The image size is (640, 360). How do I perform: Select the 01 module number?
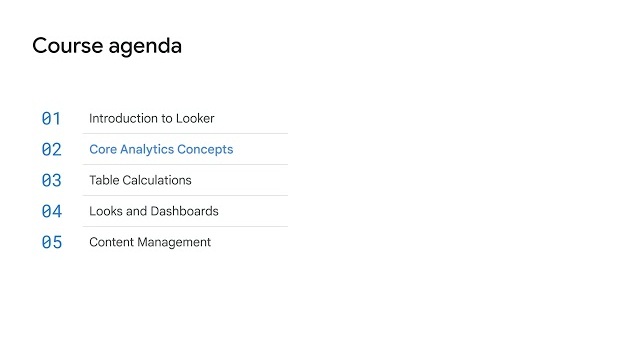51,119
